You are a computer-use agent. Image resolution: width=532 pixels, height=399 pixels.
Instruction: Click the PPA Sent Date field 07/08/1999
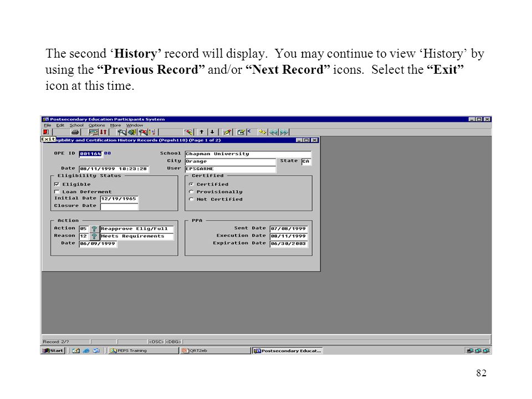289,229
